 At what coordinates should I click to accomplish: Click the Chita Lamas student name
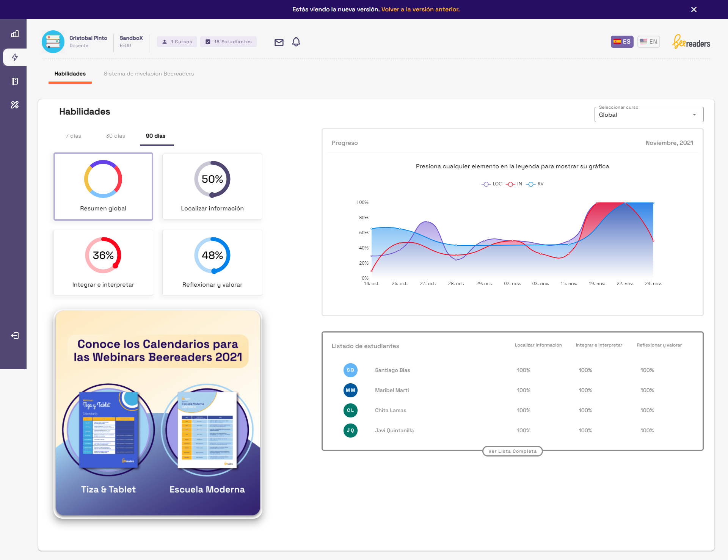(x=391, y=410)
